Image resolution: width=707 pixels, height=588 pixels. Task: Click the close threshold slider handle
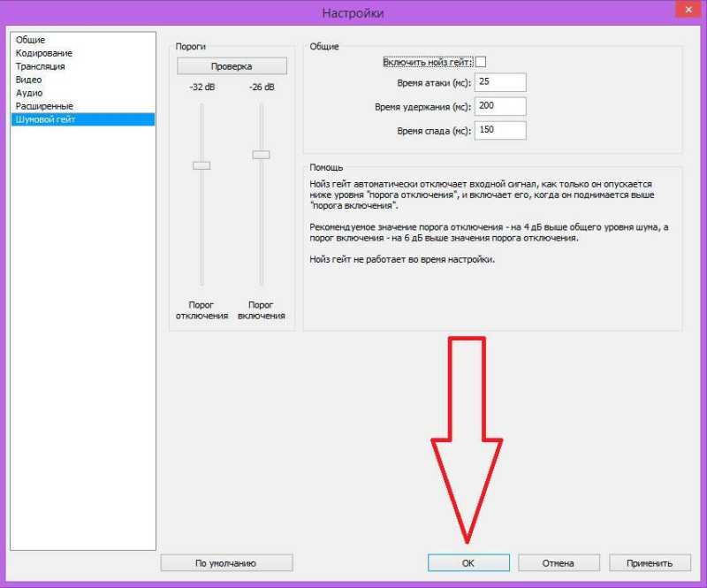201,165
